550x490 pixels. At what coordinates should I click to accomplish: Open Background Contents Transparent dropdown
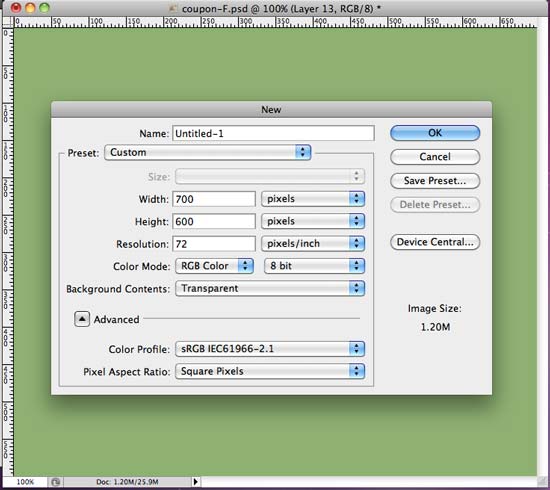270,288
